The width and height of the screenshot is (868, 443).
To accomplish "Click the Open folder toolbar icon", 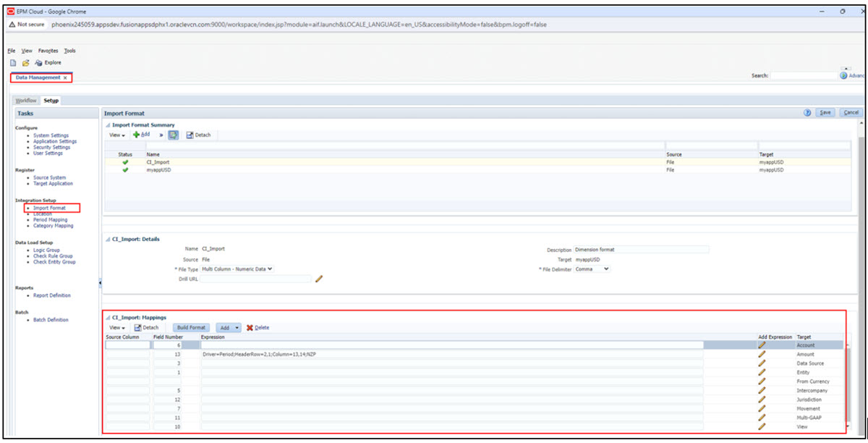I will pos(25,63).
